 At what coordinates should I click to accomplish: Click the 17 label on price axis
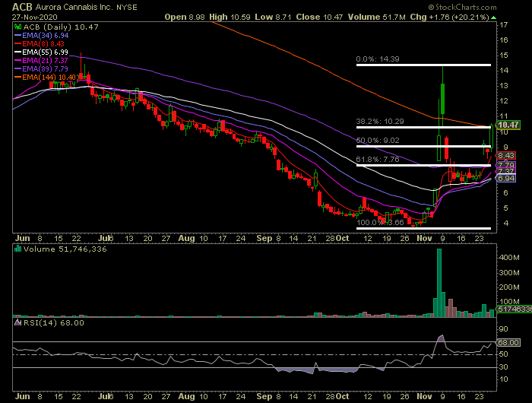pyautogui.click(x=503, y=25)
